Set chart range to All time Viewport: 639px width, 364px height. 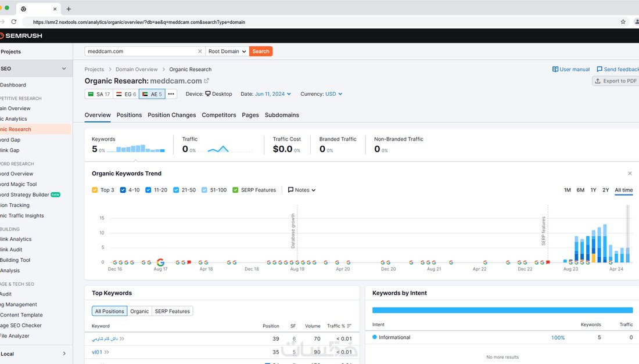pos(623,190)
